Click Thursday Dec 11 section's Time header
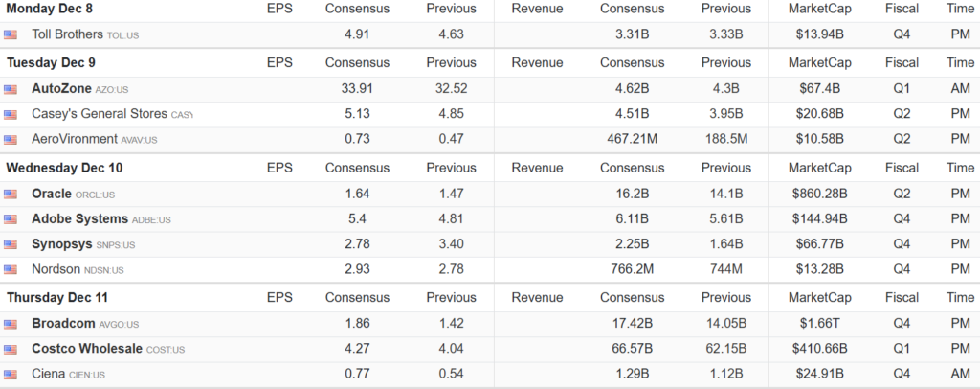 pyautogui.click(x=960, y=298)
